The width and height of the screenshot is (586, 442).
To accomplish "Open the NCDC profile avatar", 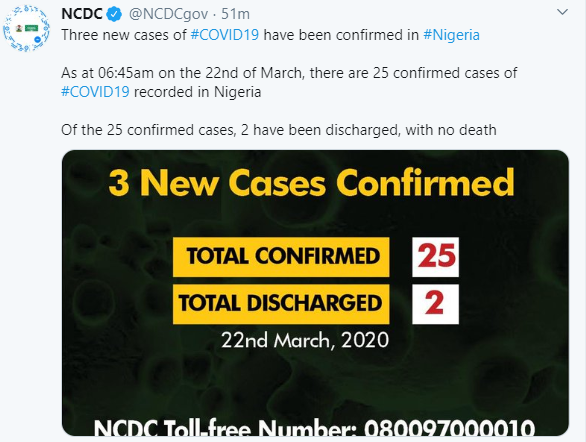I will pos(26,28).
